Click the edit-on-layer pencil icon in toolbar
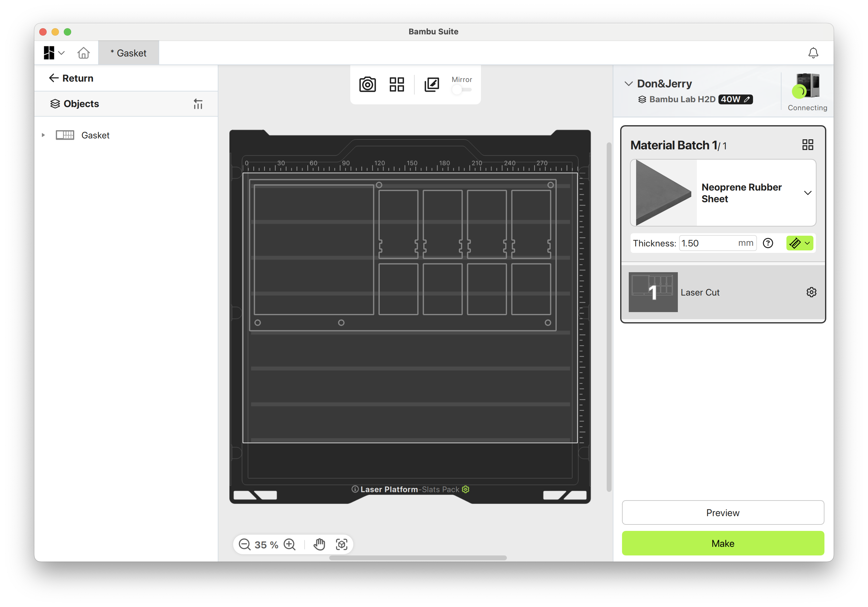 tap(432, 84)
